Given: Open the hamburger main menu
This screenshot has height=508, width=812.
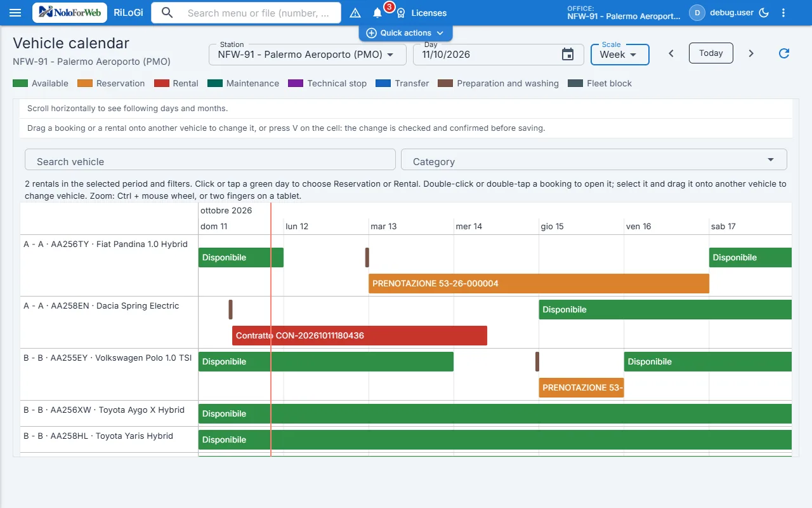Looking at the screenshot, I should tap(16, 13).
